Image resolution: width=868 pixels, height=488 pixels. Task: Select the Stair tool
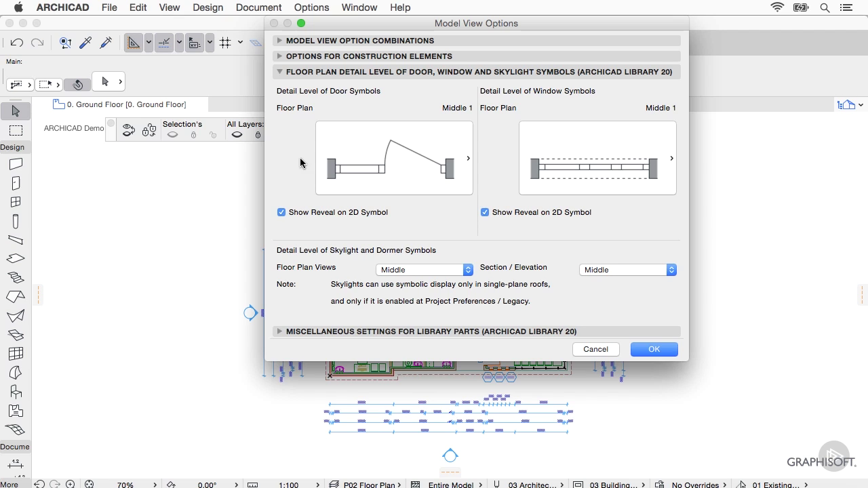(16, 278)
